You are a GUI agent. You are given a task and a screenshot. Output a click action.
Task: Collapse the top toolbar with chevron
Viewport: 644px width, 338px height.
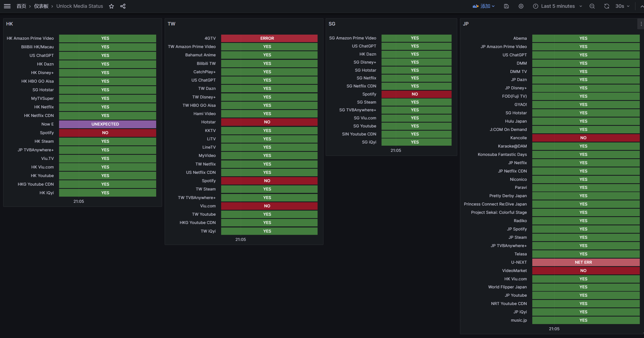(642, 6)
